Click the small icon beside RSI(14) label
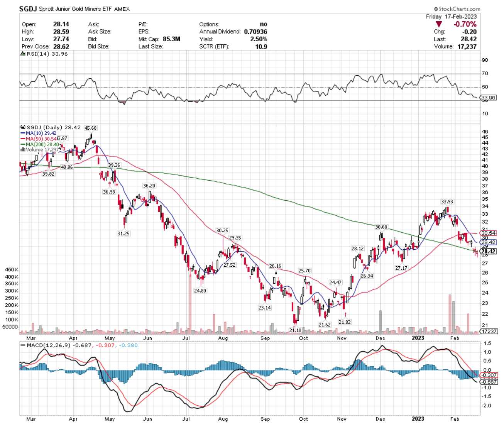Image resolution: width=504 pixels, height=423 pixels. click(22, 54)
